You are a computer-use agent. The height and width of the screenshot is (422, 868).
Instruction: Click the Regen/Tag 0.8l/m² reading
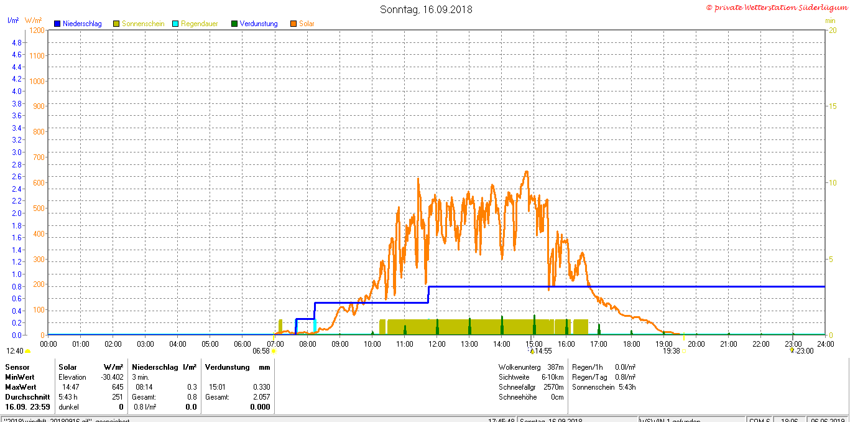(625, 377)
